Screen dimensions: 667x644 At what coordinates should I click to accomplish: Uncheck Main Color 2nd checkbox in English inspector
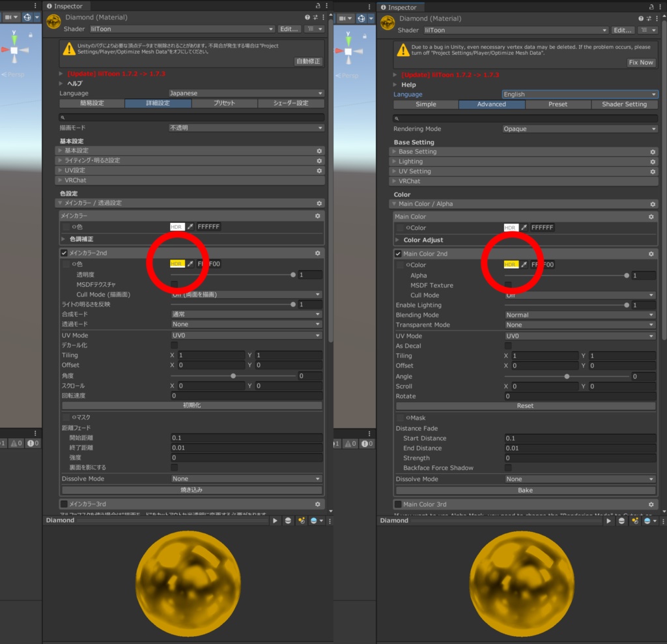tap(398, 254)
